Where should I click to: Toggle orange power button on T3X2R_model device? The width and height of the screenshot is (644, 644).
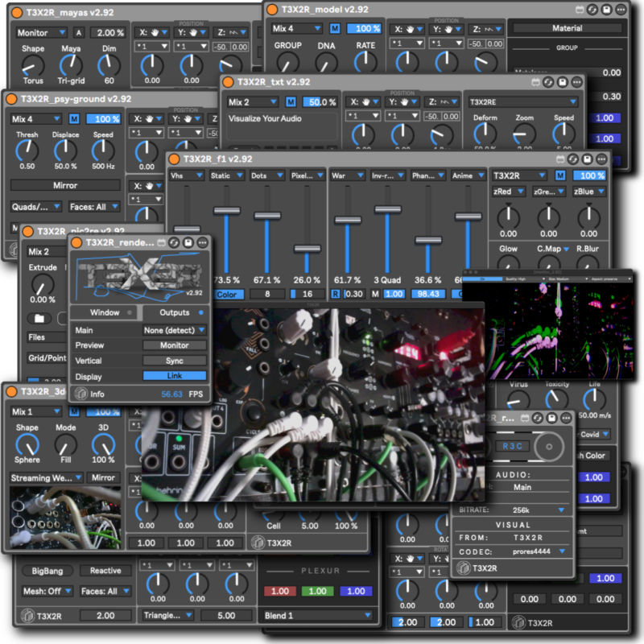coord(272,10)
